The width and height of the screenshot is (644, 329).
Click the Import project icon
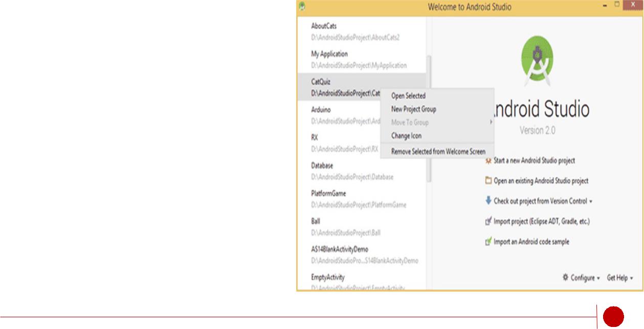point(488,221)
